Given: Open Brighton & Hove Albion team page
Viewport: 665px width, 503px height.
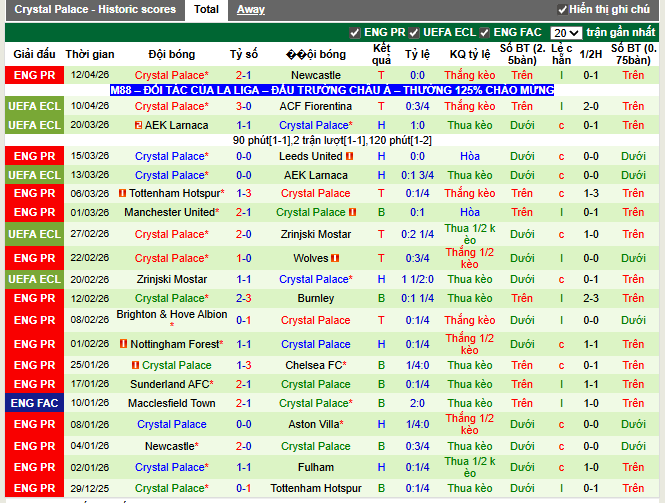Looking at the screenshot, I should tap(171, 314).
